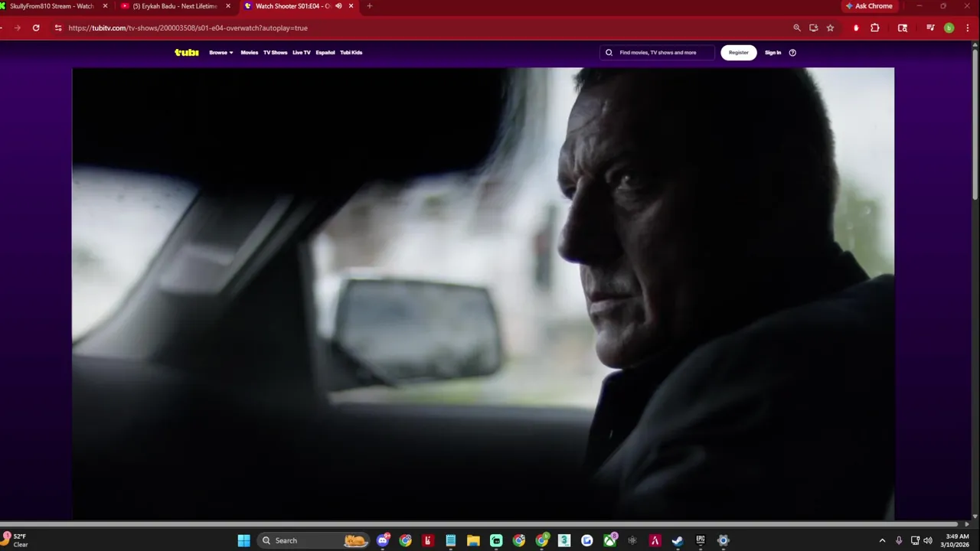Screen dimensions: 980x551
Task: Open the Chrome profile avatar
Action: coord(949,28)
